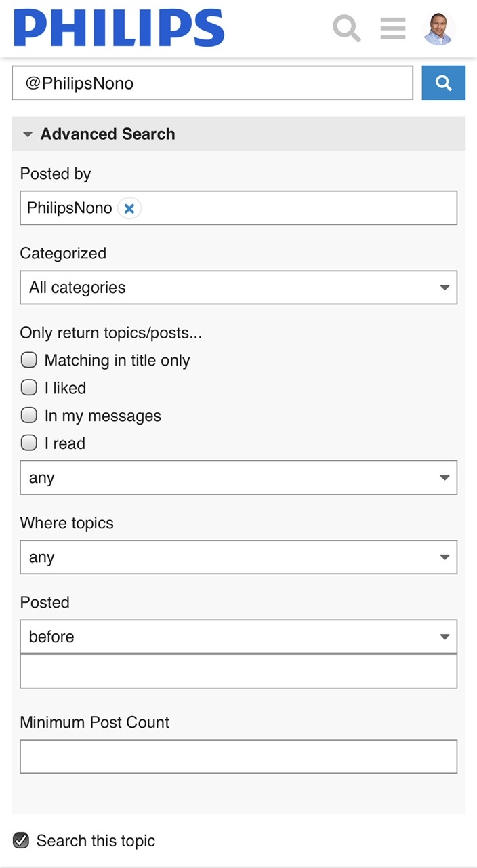Open the any dropdown below I read
477x868 pixels.
coord(239,478)
